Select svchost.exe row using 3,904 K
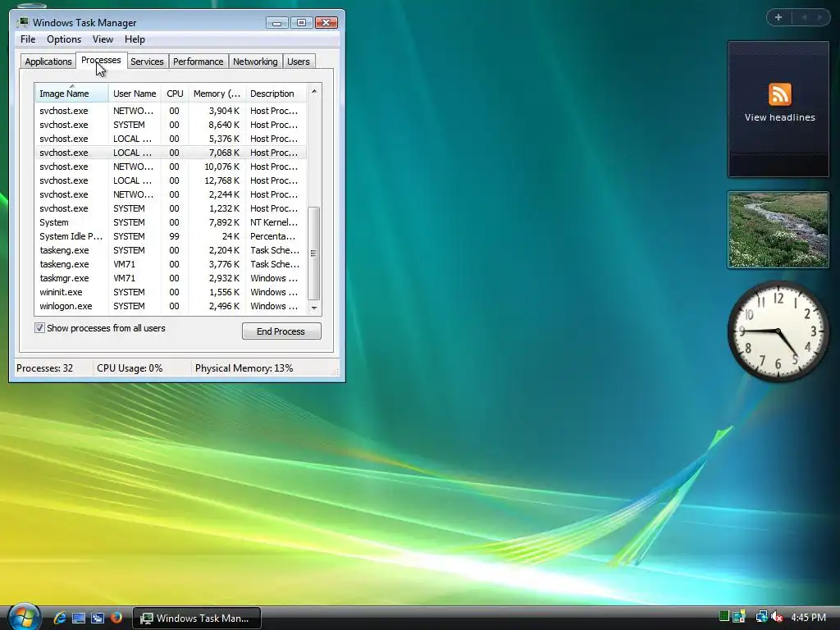This screenshot has width=840, height=630. point(171,111)
